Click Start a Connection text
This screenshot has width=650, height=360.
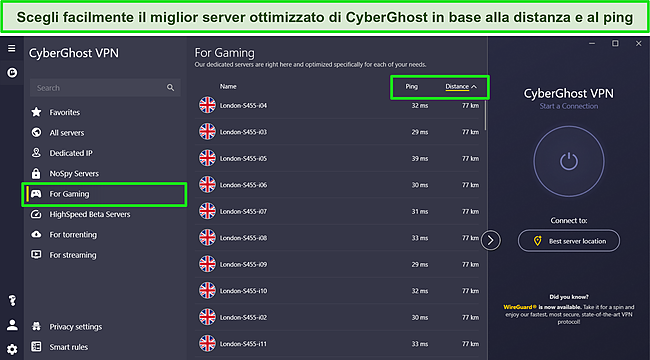[x=569, y=106]
